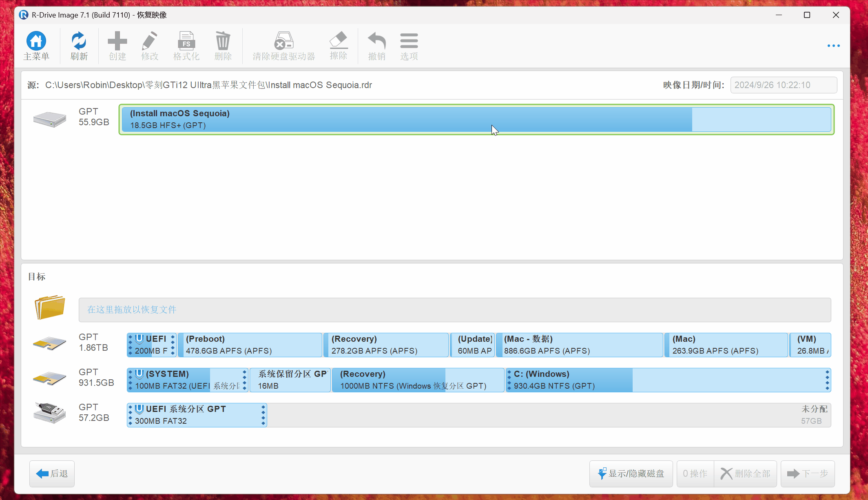The width and height of the screenshot is (868, 500).
Task: Select the Mac - 数据 886.6GB partition
Action: (580, 345)
